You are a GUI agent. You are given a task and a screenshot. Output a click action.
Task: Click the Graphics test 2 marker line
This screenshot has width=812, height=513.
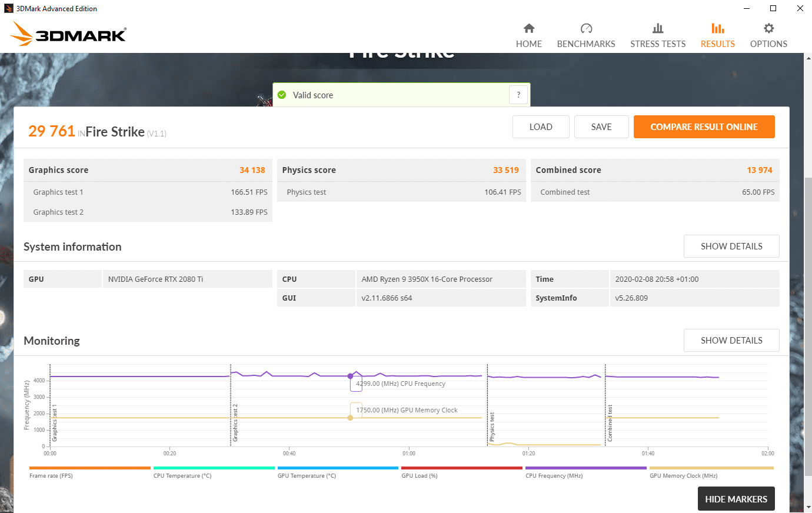[231, 405]
